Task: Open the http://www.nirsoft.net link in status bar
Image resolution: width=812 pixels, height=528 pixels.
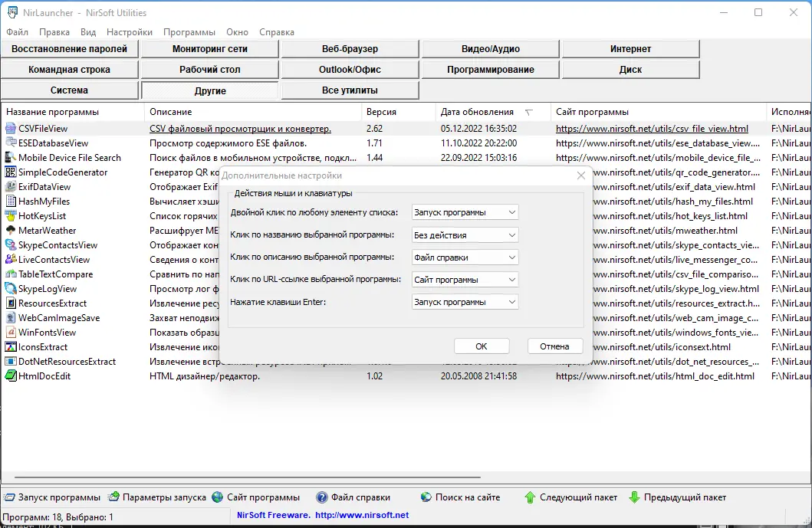Action: pos(362,515)
